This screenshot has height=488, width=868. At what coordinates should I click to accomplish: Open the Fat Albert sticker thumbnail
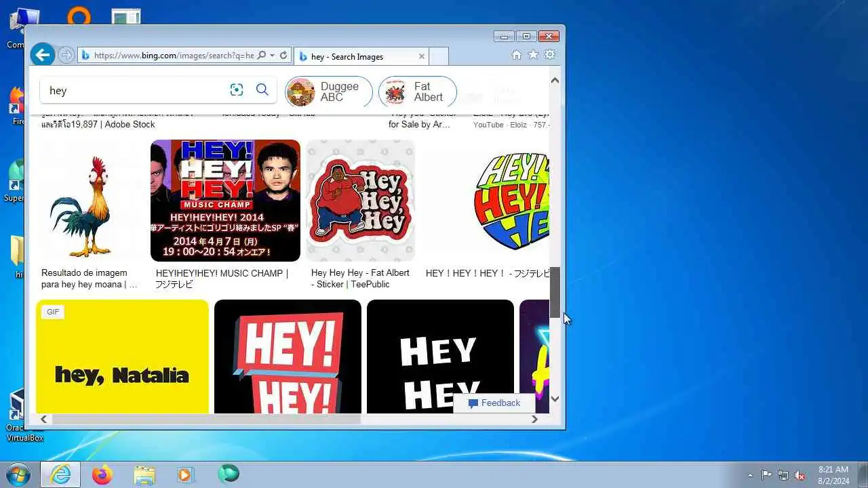(x=360, y=201)
